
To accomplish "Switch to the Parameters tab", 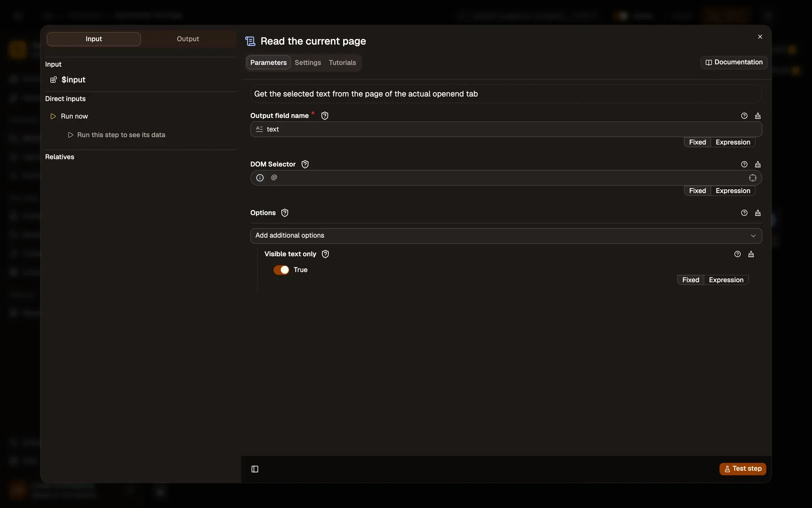I will 268,63.
